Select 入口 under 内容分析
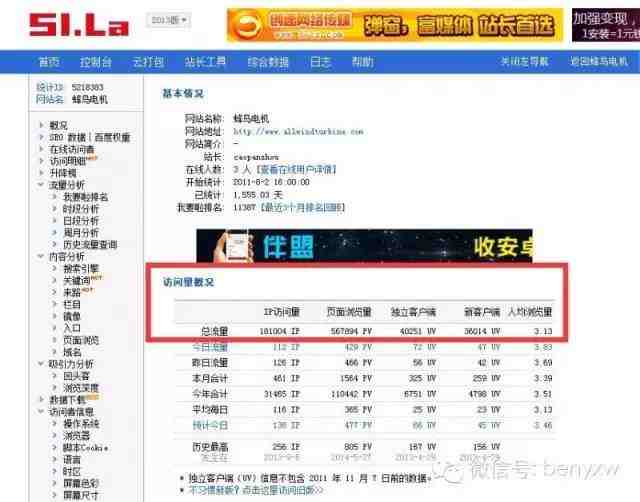Viewport: 640px width, 502px height. pos(72,328)
